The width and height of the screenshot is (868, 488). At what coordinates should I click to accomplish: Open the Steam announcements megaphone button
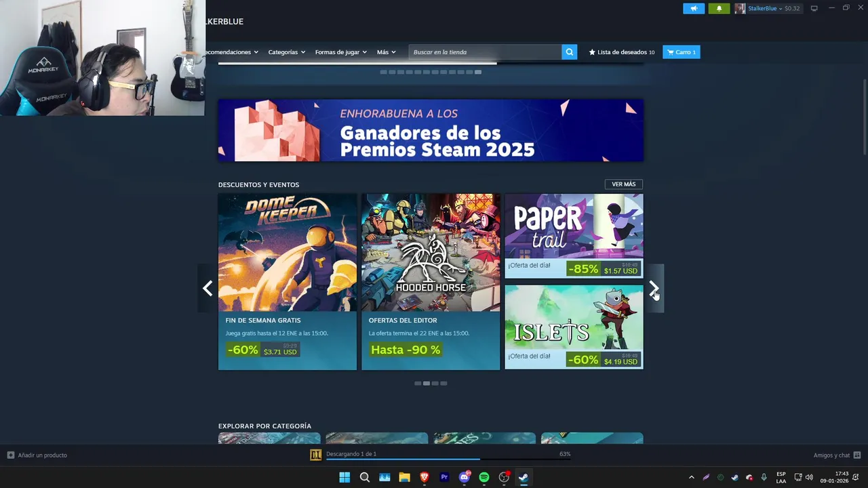[x=694, y=8]
